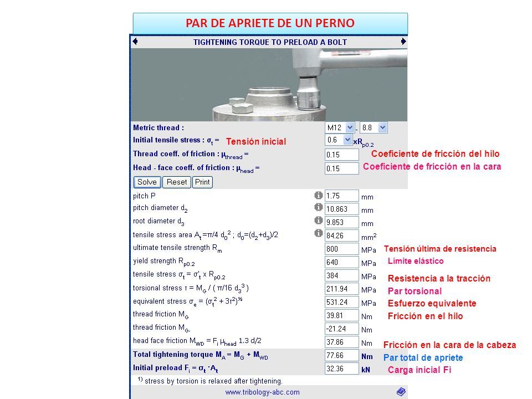Click 'Coeficiente de fricción del hilo' text

click(x=436, y=154)
